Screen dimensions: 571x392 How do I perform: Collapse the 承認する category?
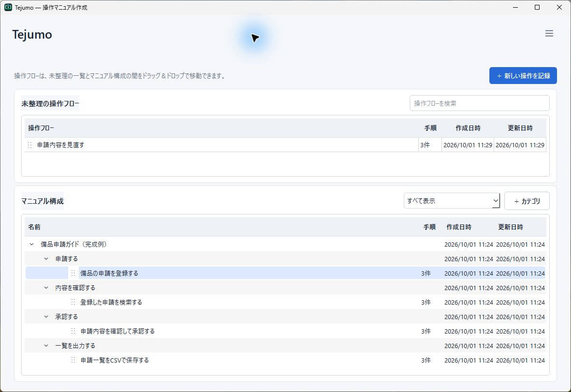(x=46, y=317)
